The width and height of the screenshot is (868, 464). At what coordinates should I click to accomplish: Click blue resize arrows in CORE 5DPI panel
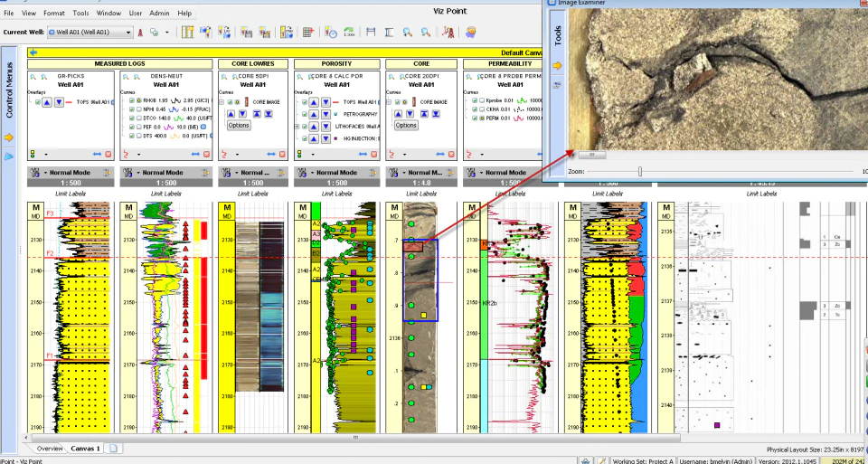pyautogui.click(x=271, y=155)
